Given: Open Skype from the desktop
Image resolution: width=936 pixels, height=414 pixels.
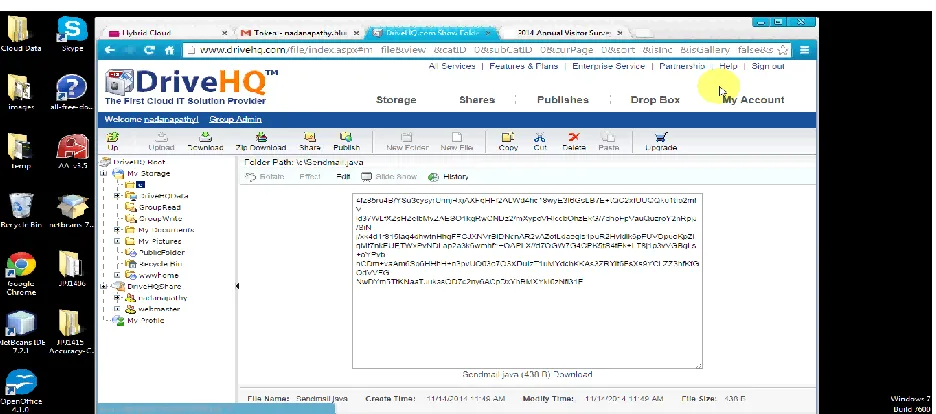Looking at the screenshot, I should coord(72,34).
